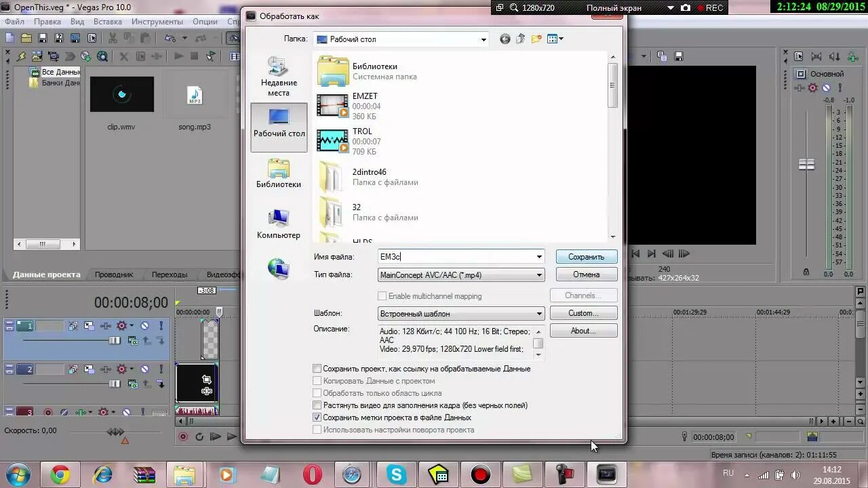Open the preview size dropdown next to 1280x720
The height and width of the screenshot is (488, 868).
pyautogui.click(x=671, y=7)
